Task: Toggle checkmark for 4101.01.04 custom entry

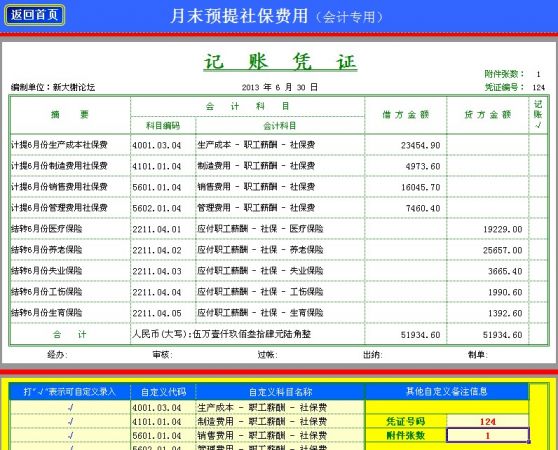Action: 70,422
